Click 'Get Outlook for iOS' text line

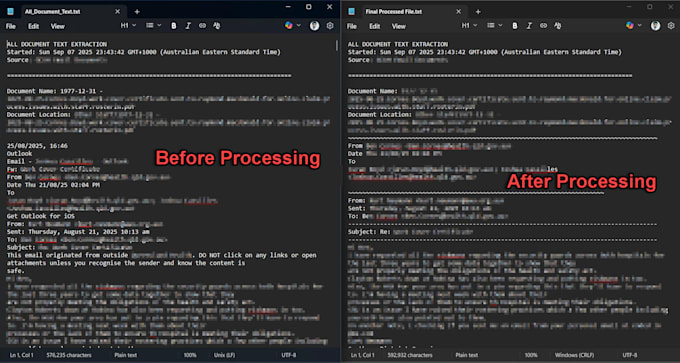41,216
